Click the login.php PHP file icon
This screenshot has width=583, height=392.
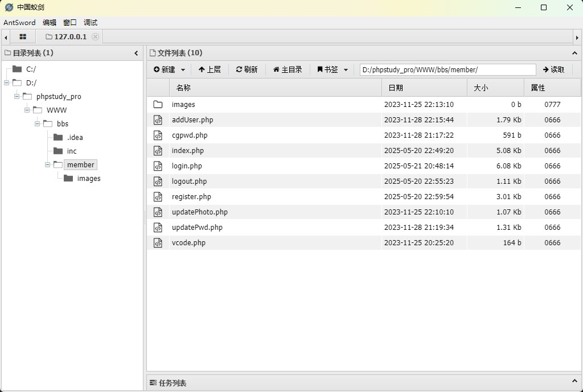158,166
